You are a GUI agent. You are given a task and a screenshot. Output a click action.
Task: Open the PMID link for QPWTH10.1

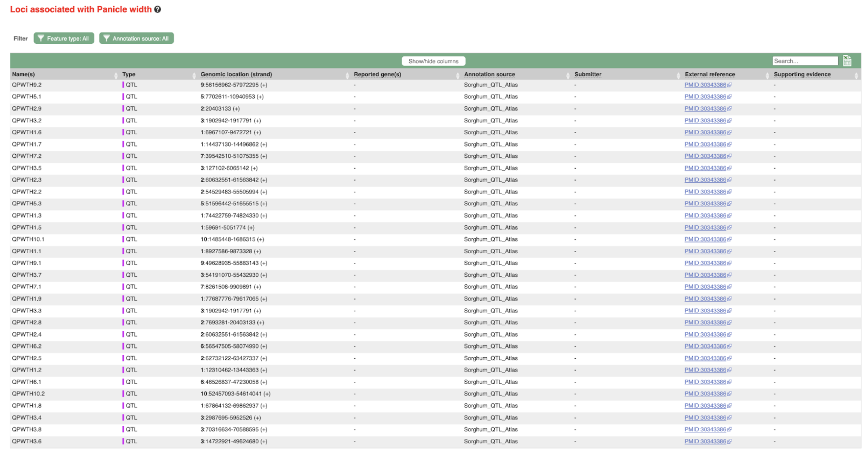click(x=705, y=239)
